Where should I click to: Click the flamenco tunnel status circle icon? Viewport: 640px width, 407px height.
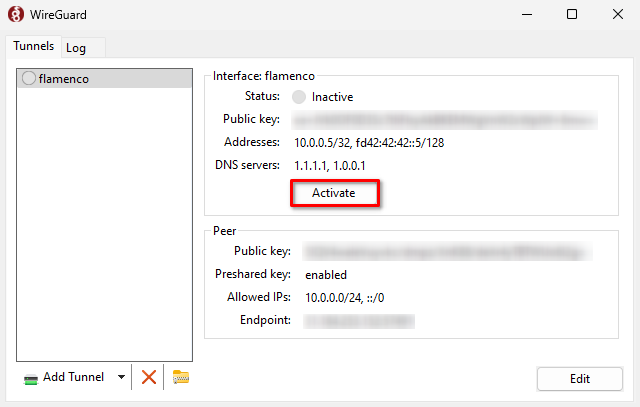coord(29,78)
